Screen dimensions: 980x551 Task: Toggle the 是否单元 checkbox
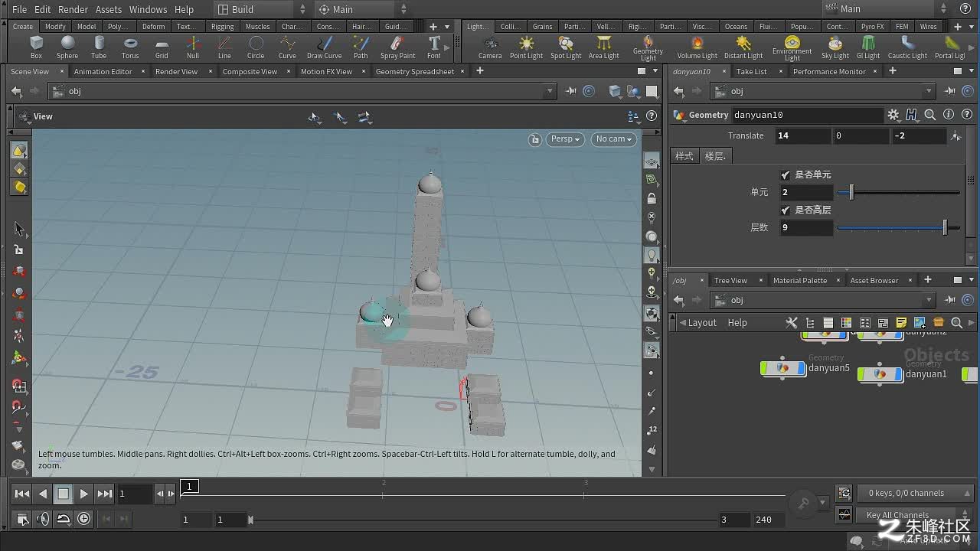(x=785, y=174)
